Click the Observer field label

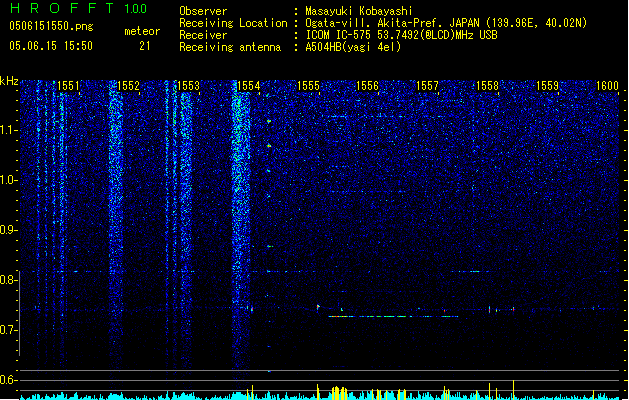click(x=203, y=11)
